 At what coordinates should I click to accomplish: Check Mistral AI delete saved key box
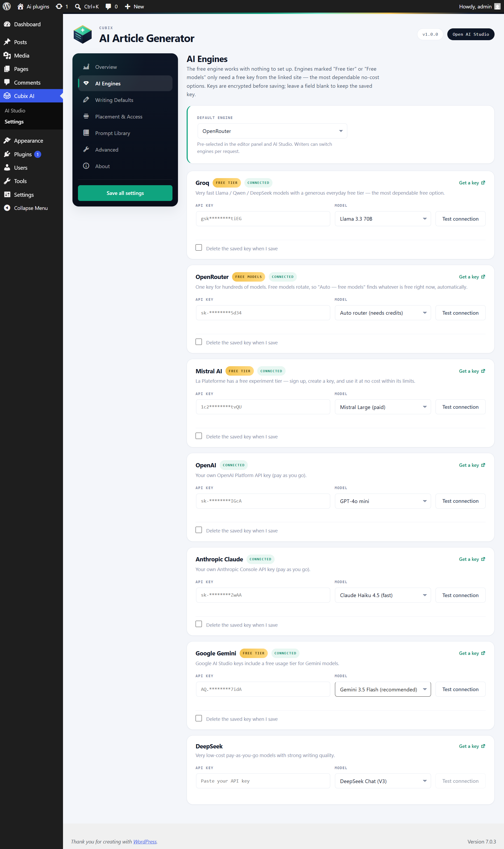pyautogui.click(x=199, y=436)
